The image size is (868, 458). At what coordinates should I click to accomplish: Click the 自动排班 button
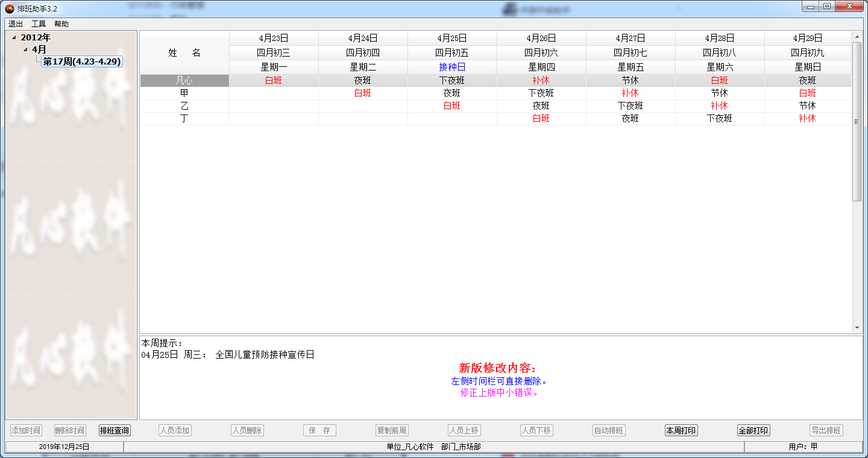click(x=609, y=430)
